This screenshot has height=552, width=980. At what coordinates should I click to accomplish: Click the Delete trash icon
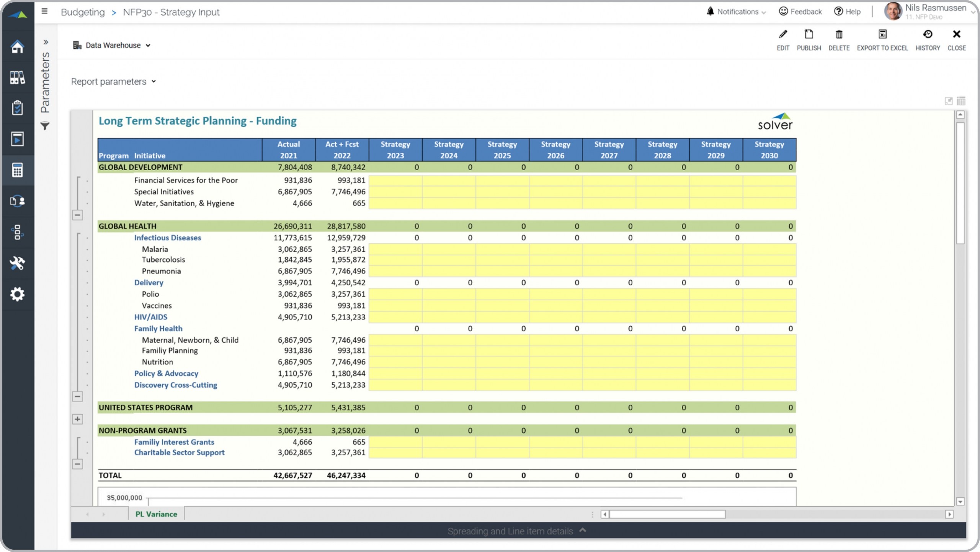[839, 35]
